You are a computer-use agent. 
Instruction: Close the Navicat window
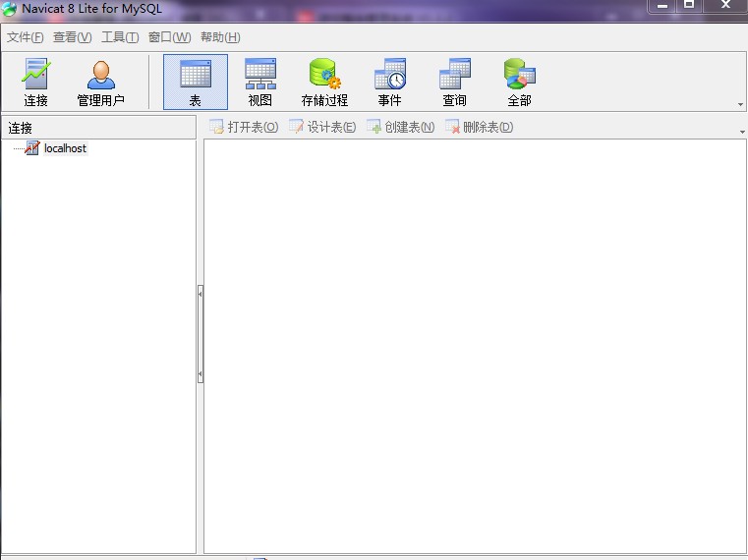[725, 6]
